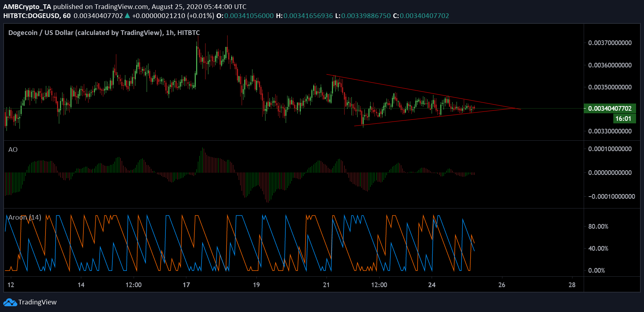
Task: Click the 80.00% Aroon scale label
Action: click(x=598, y=227)
